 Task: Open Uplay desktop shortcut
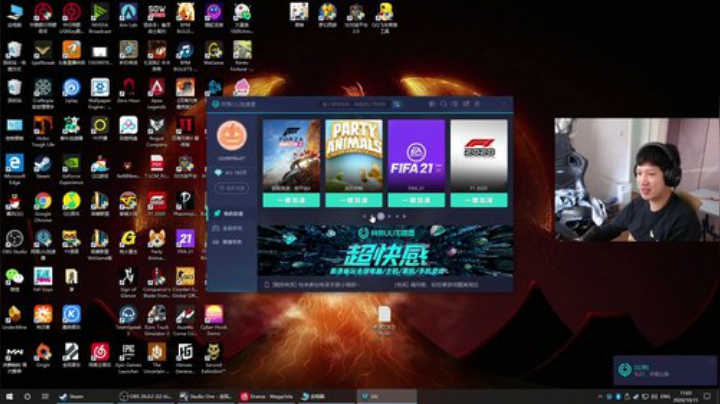[71, 90]
